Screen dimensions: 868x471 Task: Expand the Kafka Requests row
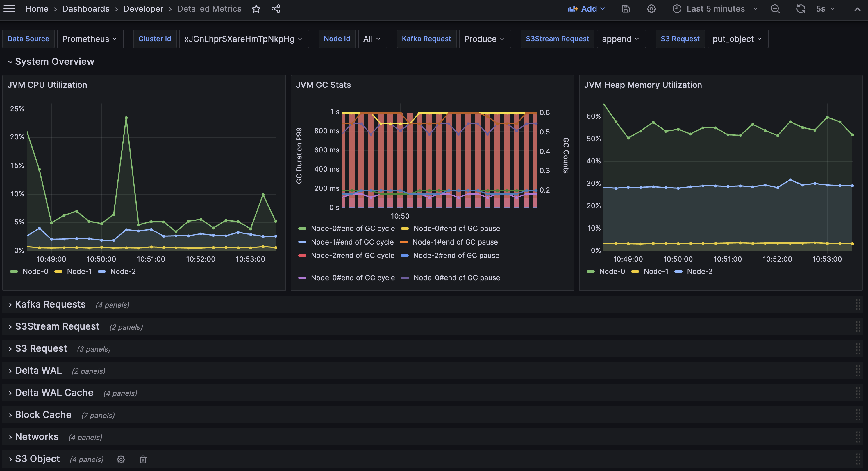(50, 304)
